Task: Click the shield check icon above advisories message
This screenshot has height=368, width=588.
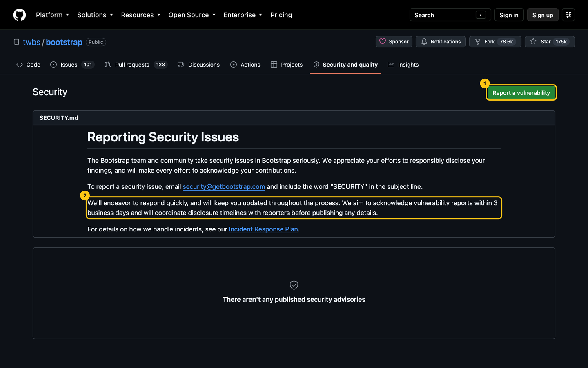Action: [294, 285]
